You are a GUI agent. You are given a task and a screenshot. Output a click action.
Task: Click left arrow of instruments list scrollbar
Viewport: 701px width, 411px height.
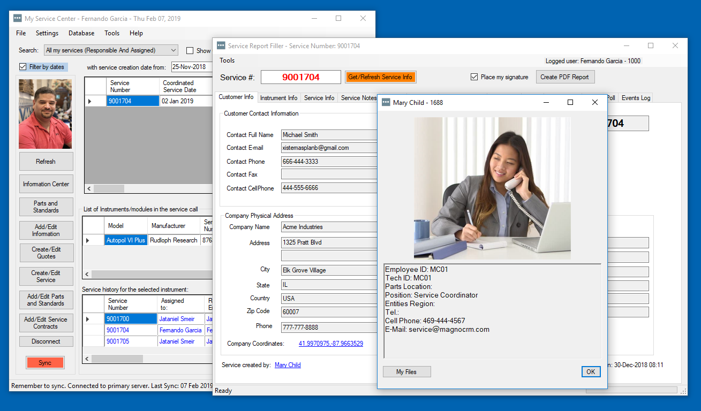coord(87,274)
